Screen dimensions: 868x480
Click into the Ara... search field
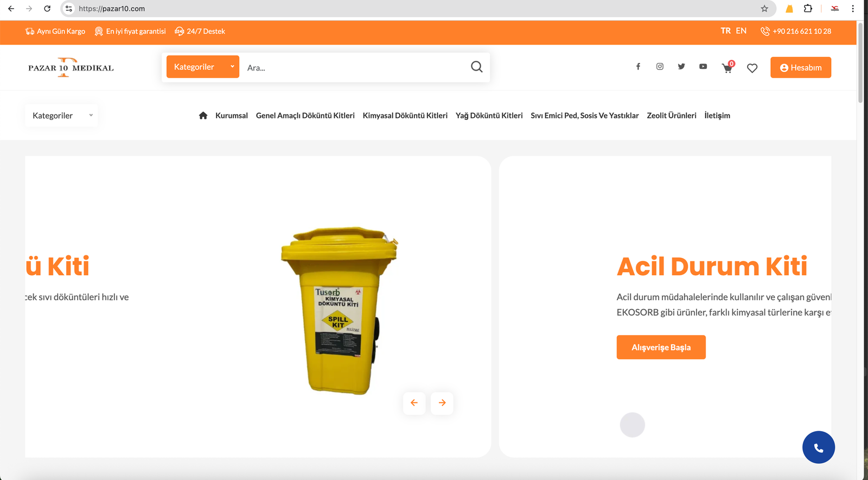click(x=353, y=68)
